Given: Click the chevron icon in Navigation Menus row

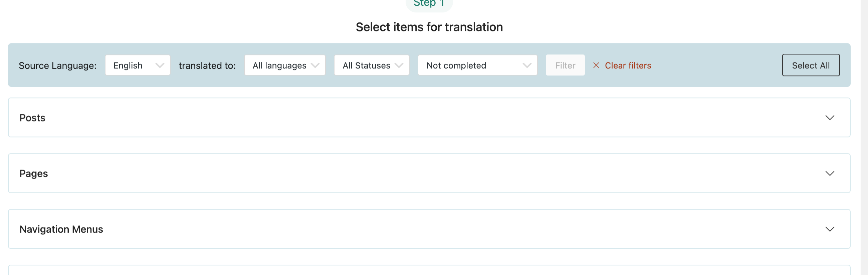Looking at the screenshot, I should (x=830, y=229).
